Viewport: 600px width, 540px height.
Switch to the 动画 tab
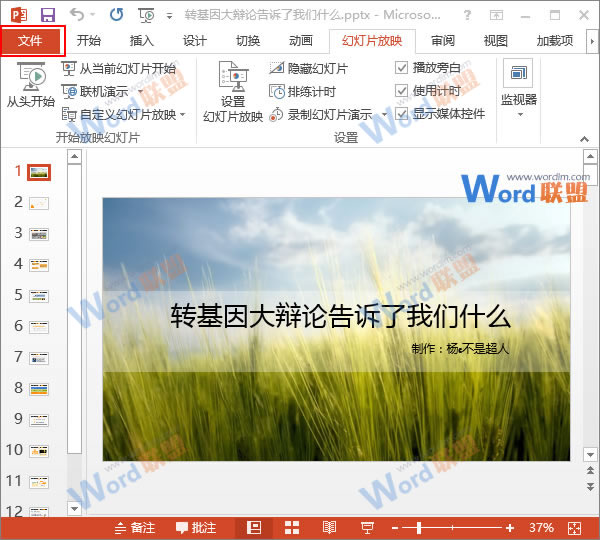pyautogui.click(x=301, y=41)
